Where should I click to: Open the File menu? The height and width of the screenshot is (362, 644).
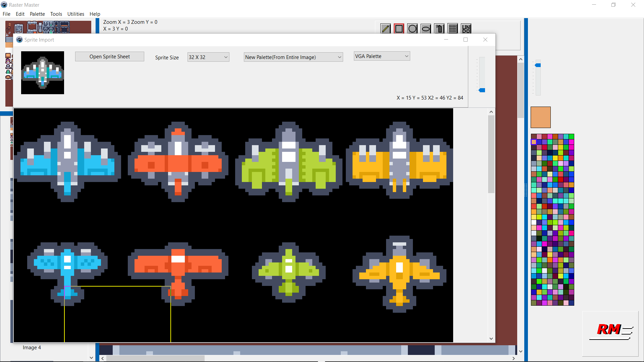(6, 14)
